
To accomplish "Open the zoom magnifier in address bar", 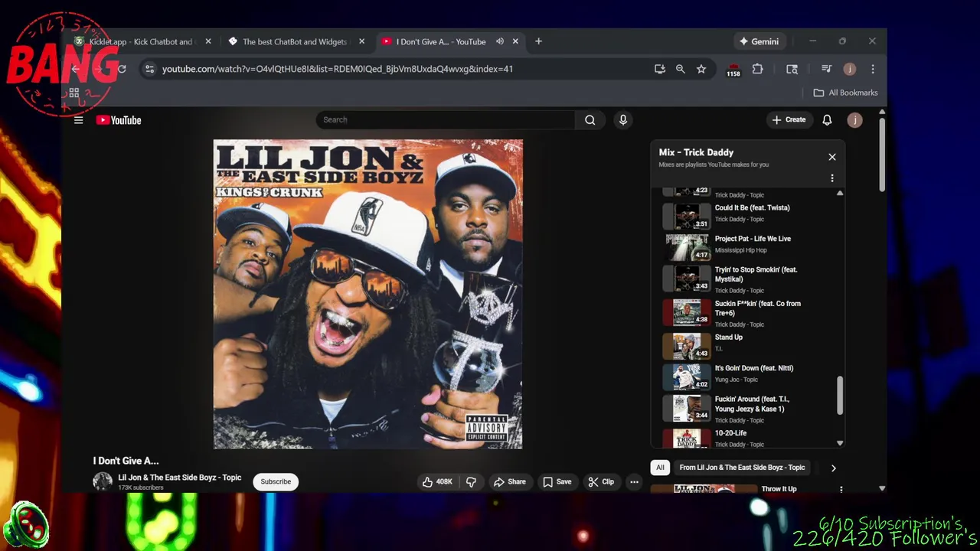I will (680, 69).
